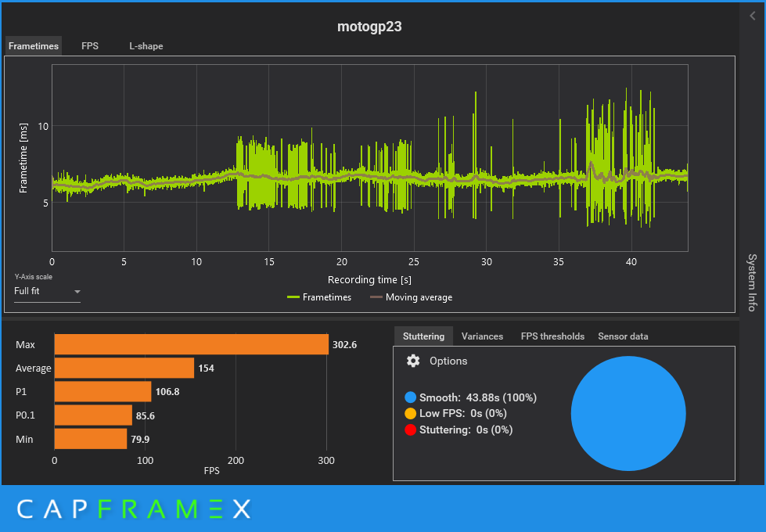The width and height of the screenshot is (766, 532).
Task: Click the Max FPS orange bar
Action: point(192,344)
